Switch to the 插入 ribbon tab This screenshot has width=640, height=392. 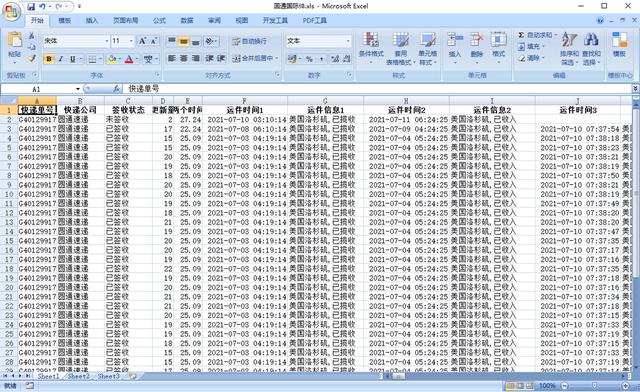click(x=92, y=20)
